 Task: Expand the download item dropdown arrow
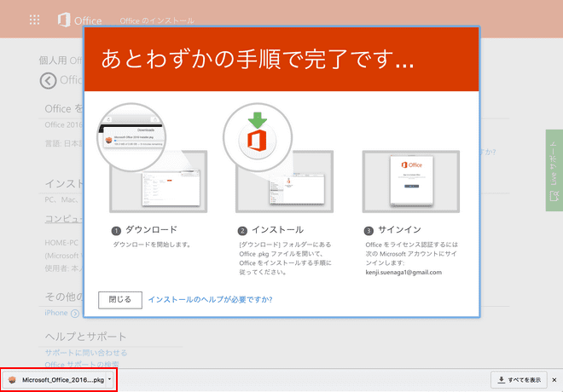(x=109, y=379)
